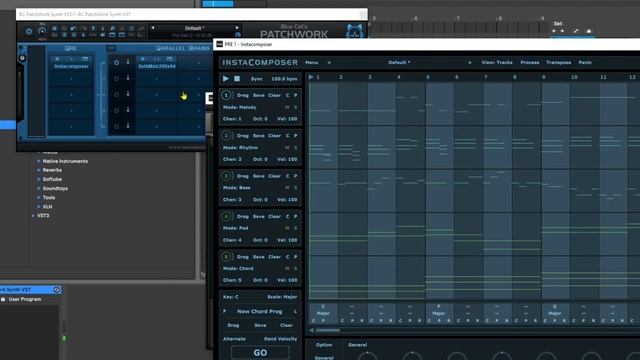640x360 pixels.
Task: Expand the VST3 folder in the browser
Action: point(33,216)
